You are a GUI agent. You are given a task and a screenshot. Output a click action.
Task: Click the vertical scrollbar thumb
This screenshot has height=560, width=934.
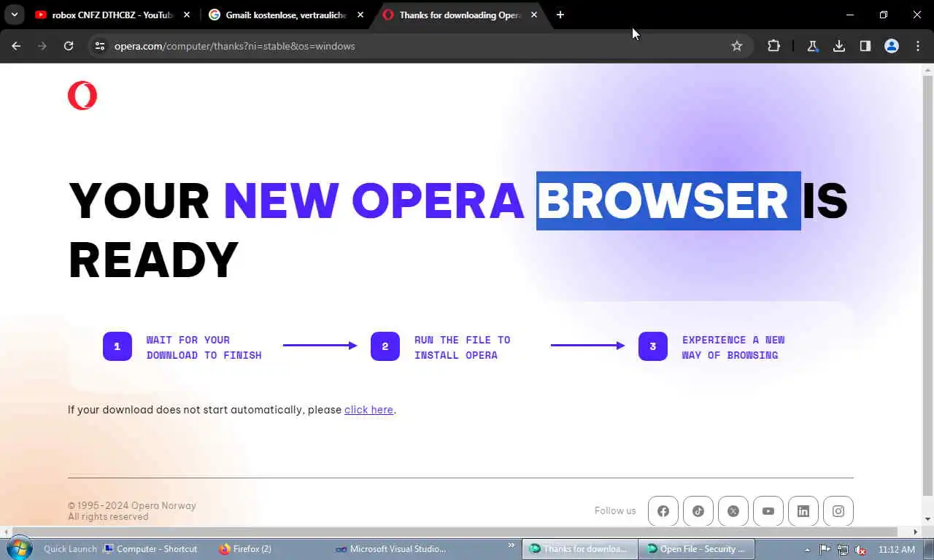coord(927,284)
